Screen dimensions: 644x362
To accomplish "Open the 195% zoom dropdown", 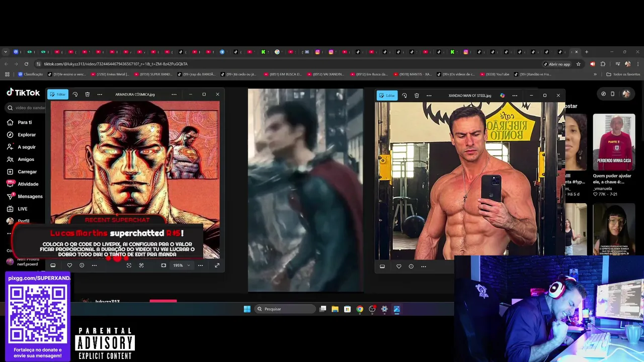I will (x=182, y=265).
